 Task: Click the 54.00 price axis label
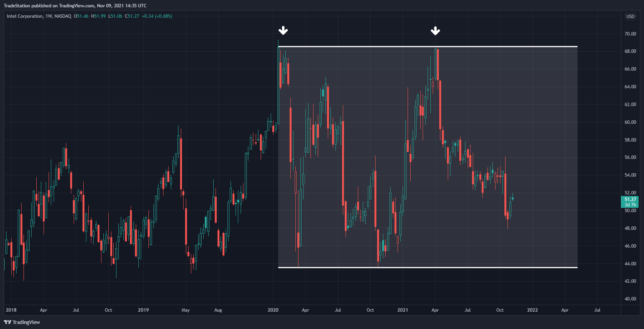(630, 175)
